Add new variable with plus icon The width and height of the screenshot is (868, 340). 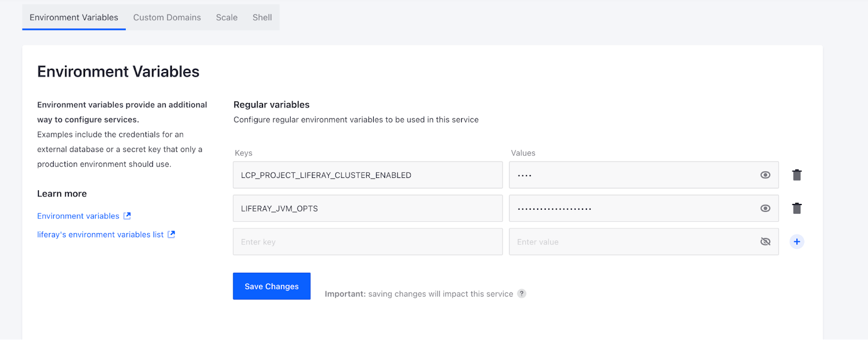[796, 242]
